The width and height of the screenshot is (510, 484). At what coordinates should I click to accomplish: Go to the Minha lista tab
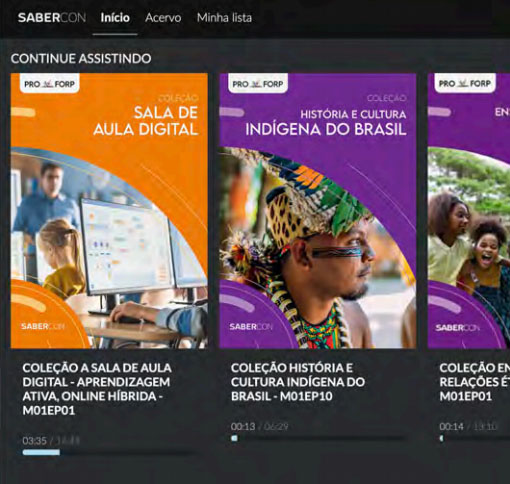[x=224, y=18]
